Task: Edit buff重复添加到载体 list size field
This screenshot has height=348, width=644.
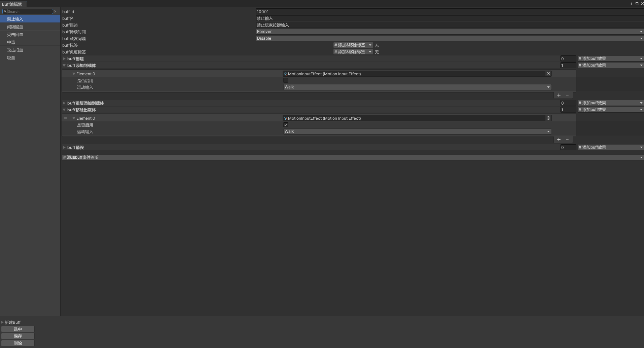Action: [x=568, y=103]
